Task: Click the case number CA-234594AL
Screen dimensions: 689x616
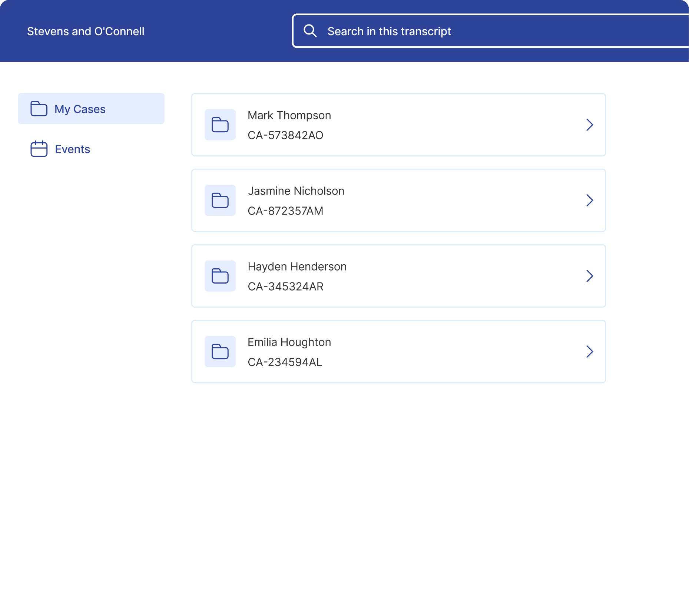Action: pos(285,362)
